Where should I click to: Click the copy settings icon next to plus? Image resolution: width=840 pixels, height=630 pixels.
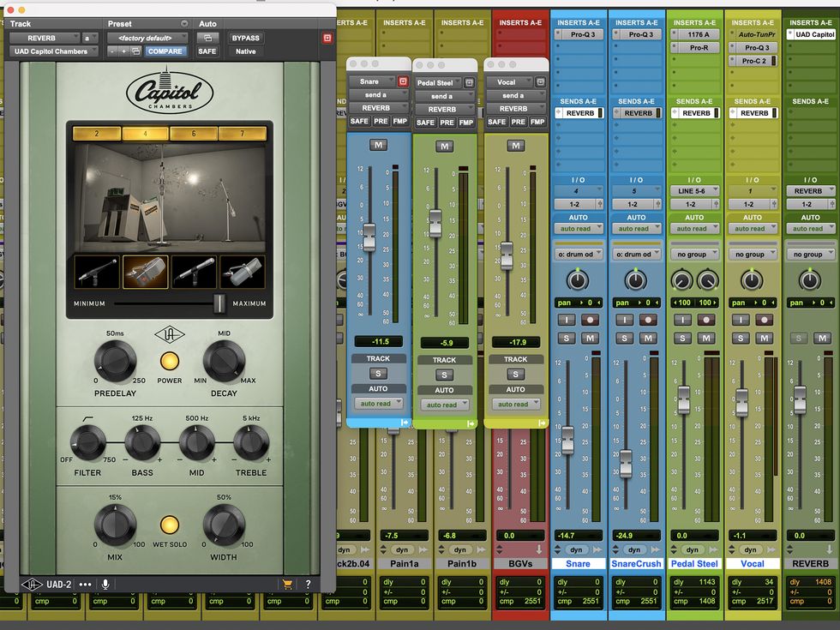click(x=135, y=51)
